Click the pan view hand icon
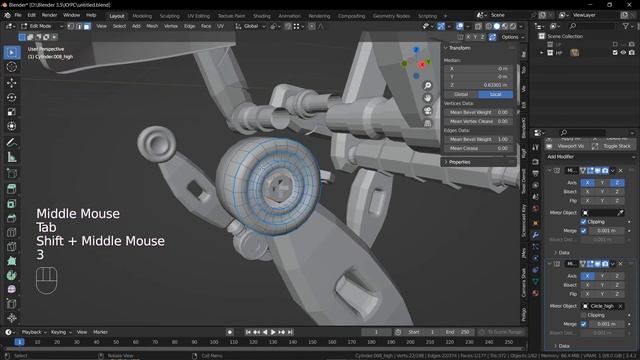Image resolution: width=640 pixels, height=360 pixels. click(x=427, y=98)
